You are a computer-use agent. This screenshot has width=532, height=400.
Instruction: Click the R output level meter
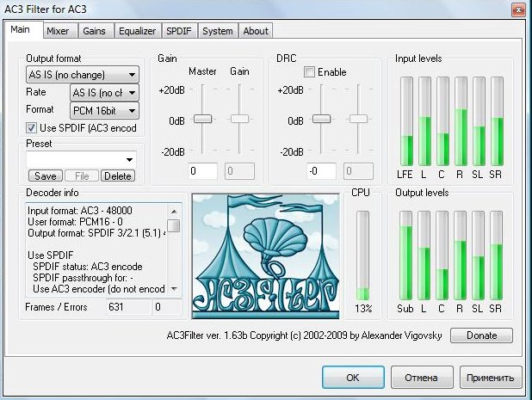point(460,255)
